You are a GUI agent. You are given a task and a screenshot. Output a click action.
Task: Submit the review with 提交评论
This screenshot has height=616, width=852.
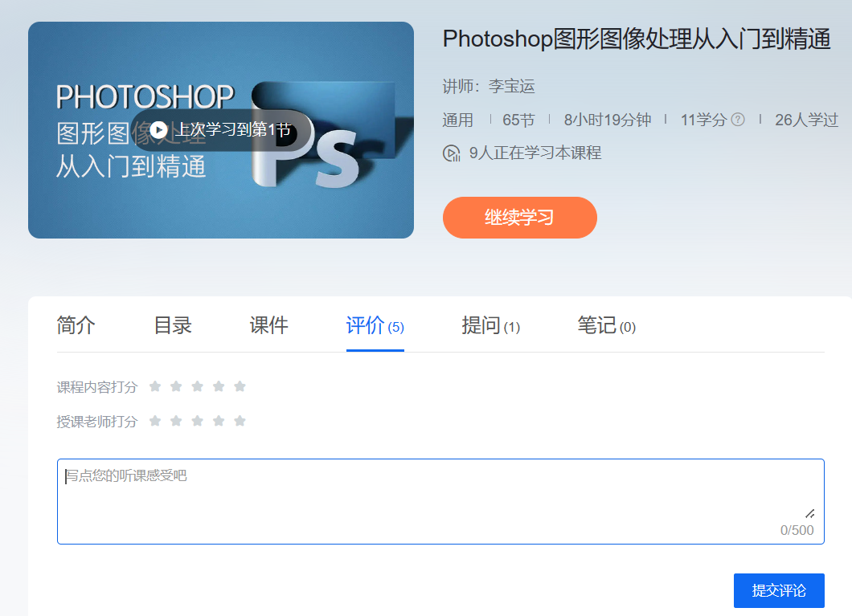[779, 590]
